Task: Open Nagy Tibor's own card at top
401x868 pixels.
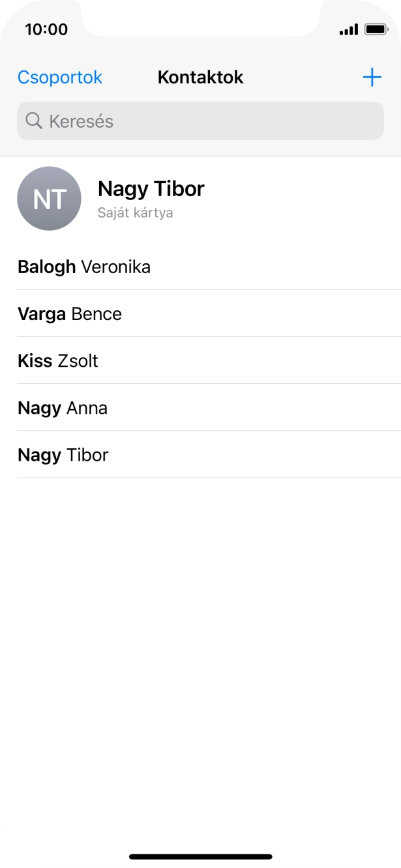Action: tap(151, 189)
